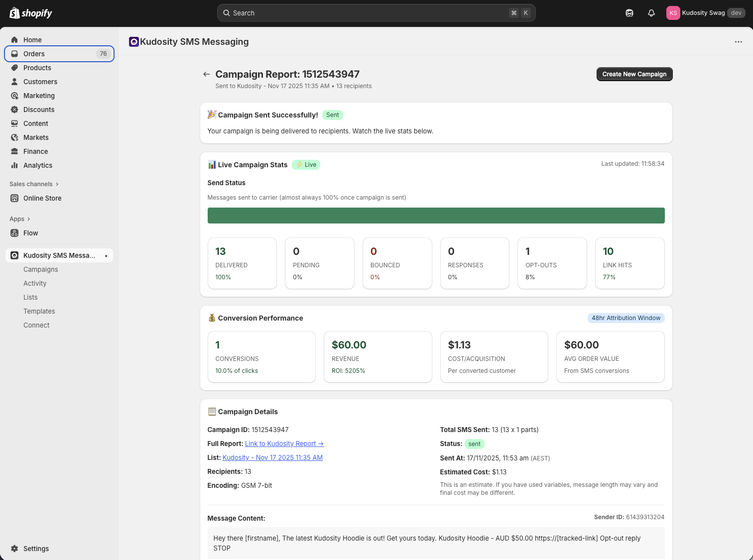Click Create New Campaign button
Viewport: 753px width, 560px height.
click(634, 74)
